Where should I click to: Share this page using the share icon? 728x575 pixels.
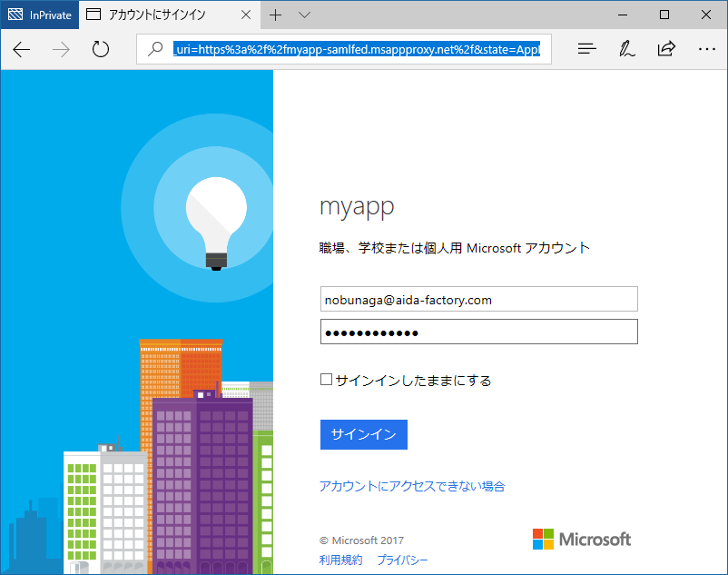click(666, 49)
